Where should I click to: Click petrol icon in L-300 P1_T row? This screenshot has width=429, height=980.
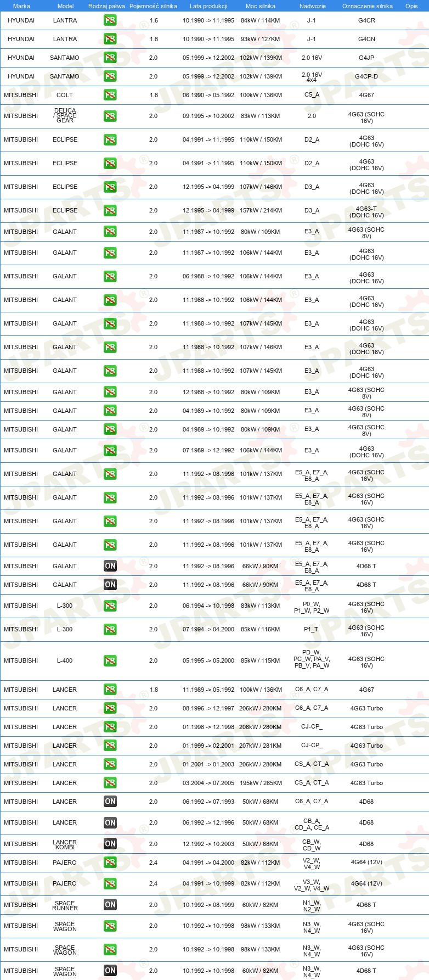pyautogui.click(x=110, y=629)
